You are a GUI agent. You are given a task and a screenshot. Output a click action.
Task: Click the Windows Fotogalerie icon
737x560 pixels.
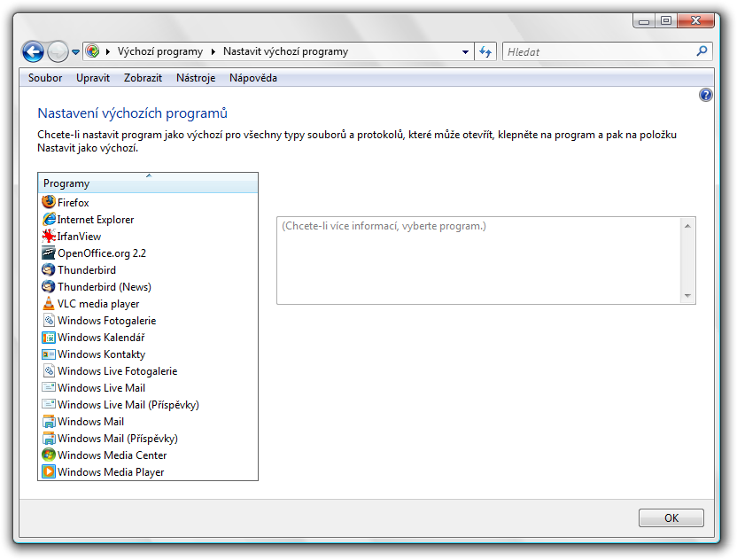click(49, 320)
